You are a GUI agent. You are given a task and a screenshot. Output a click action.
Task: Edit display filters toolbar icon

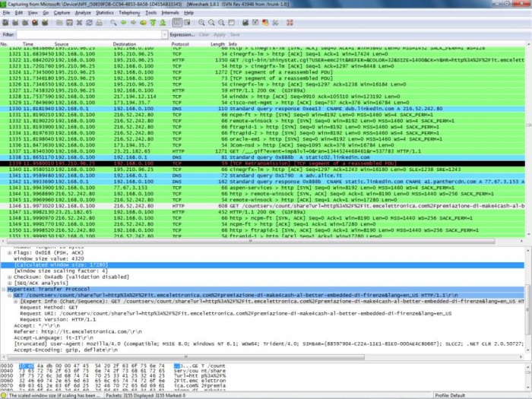[x=255, y=23]
